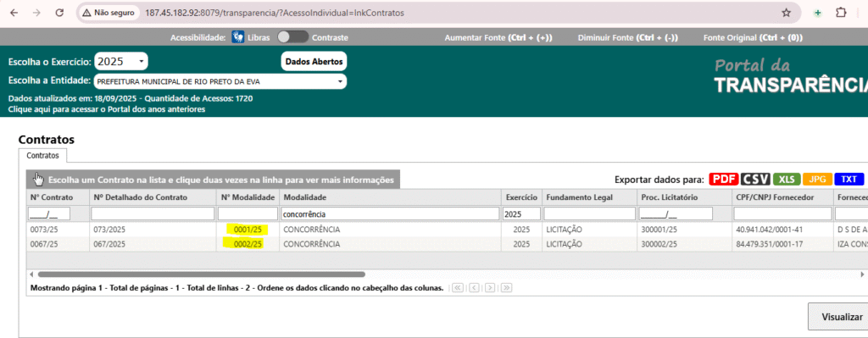This screenshot has height=338, width=868.
Task: Go to the last page of results
Action: 506,288
